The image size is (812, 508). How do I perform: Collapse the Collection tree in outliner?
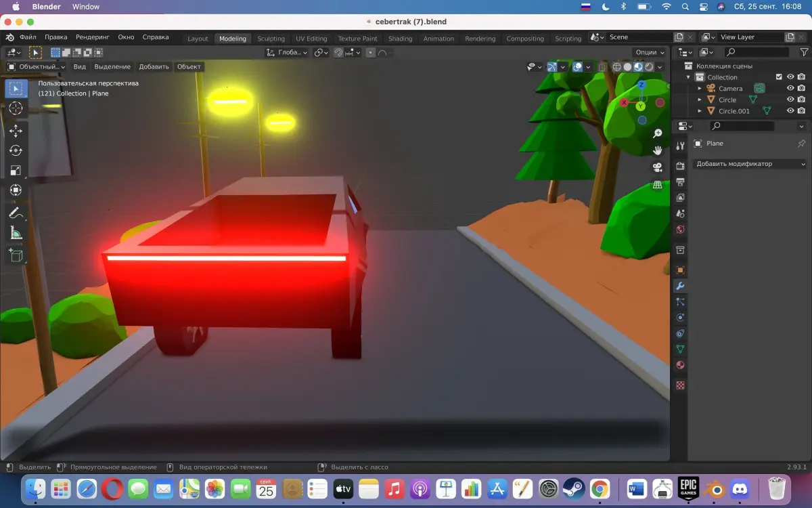[689, 77]
